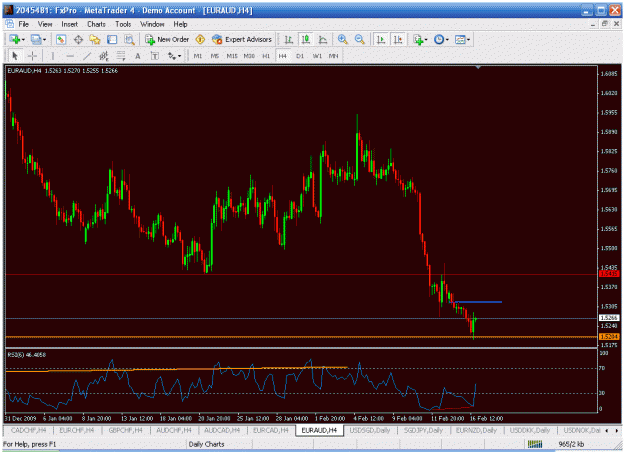Show the Navigator panel (star folder icon)

tap(95, 39)
